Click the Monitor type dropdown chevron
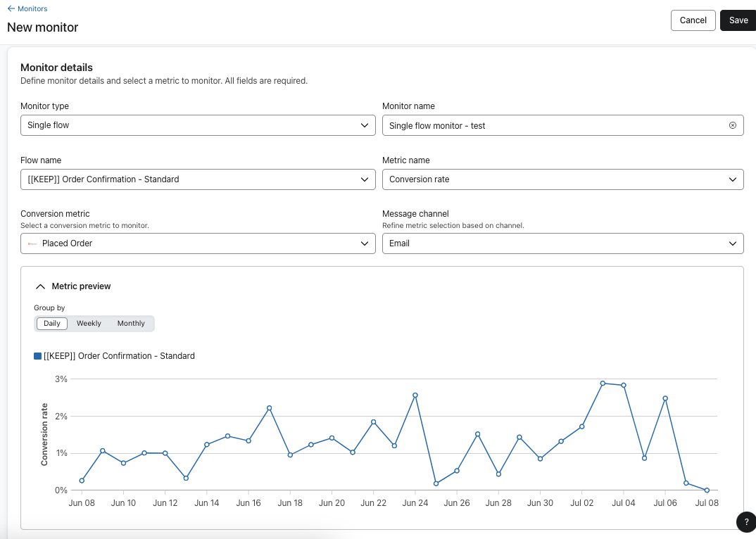The height and width of the screenshot is (539, 756). tap(365, 125)
